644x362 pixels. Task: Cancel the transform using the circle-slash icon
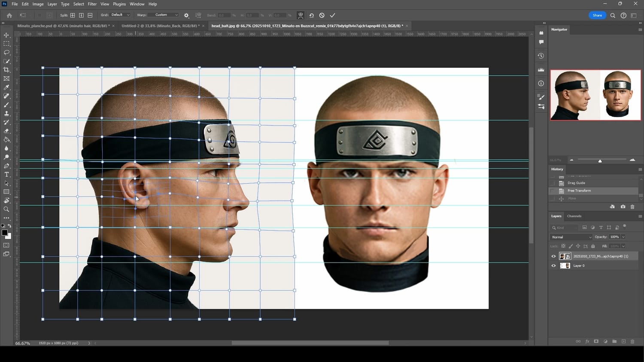[322, 15]
